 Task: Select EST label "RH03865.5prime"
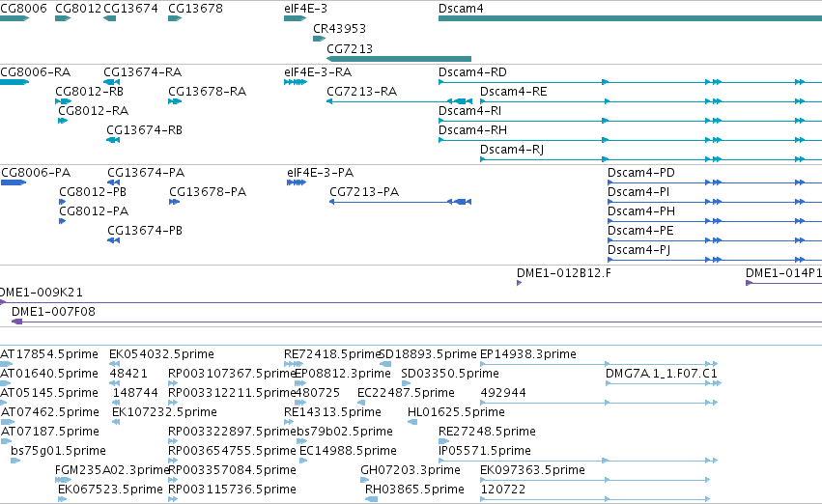(414, 490)
